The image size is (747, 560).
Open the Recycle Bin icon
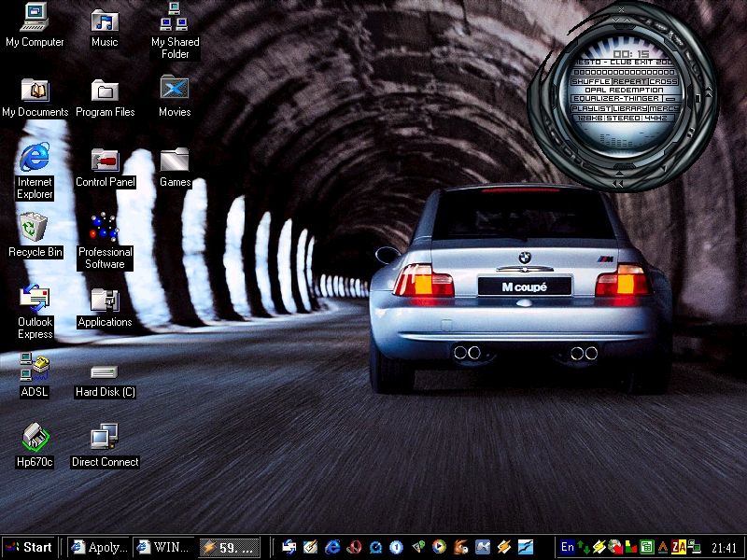click(x=35, y=227)
